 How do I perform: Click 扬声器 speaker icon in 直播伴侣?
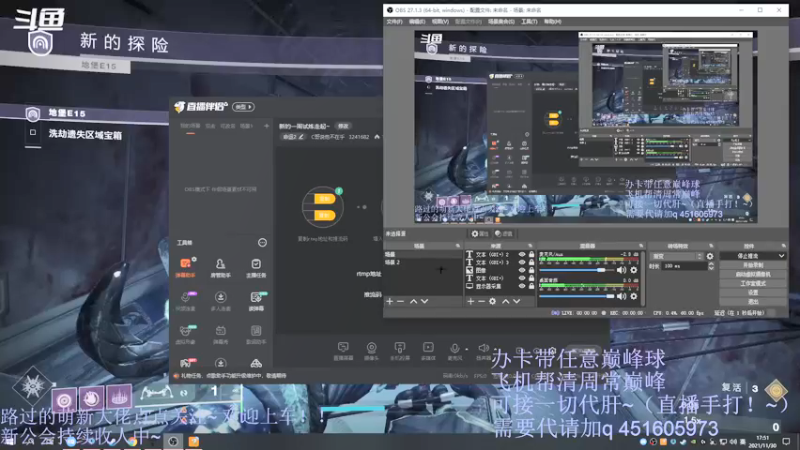click(484, 351)
